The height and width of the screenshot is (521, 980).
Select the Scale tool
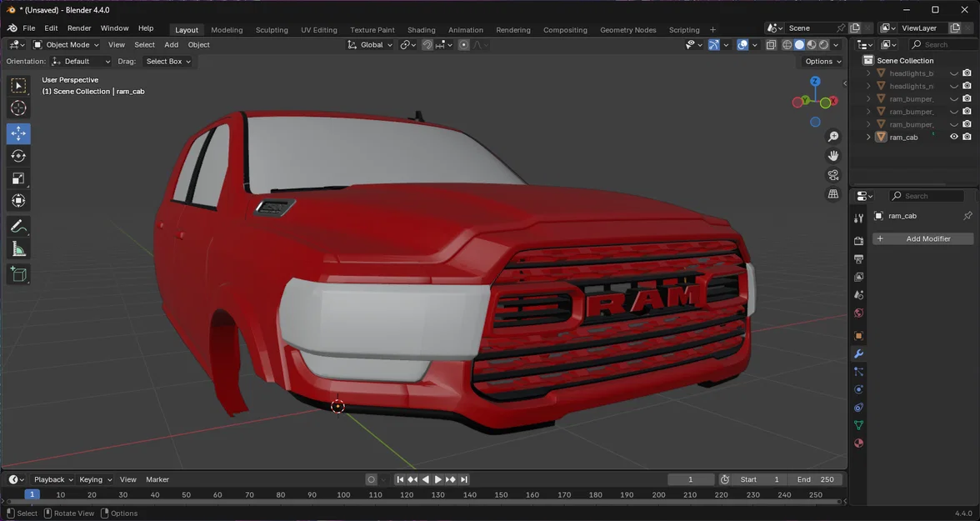click(x=18, y=178)
